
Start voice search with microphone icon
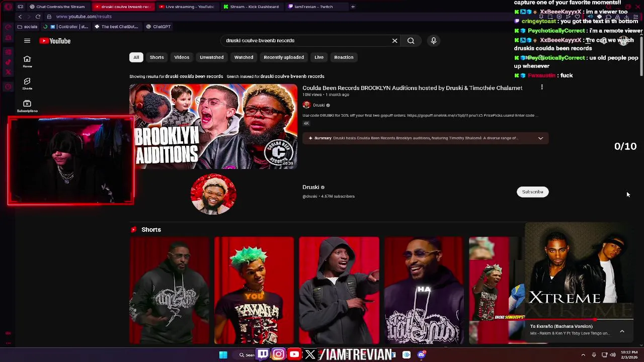pos(434,41)
